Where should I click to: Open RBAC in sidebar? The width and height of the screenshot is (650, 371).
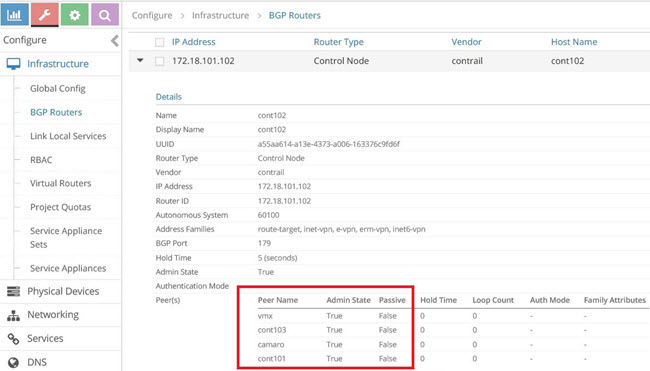tap(41, 160)
